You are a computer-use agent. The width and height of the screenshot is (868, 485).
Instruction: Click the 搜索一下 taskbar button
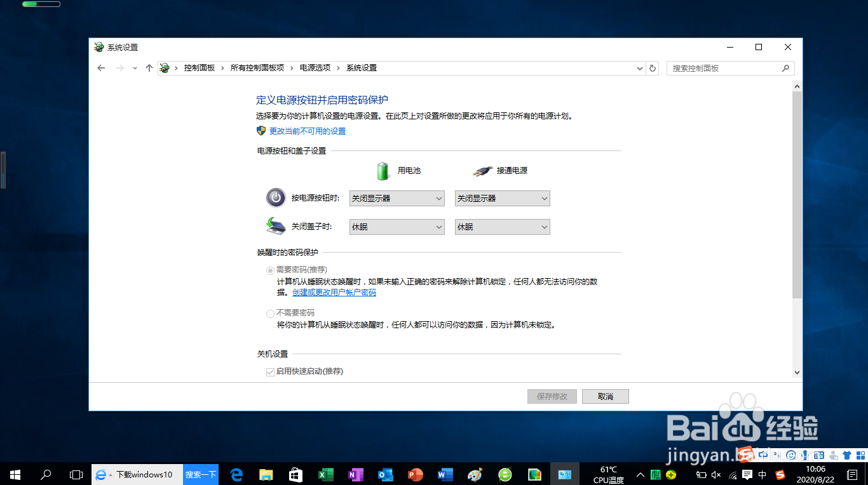pos(201,474)
